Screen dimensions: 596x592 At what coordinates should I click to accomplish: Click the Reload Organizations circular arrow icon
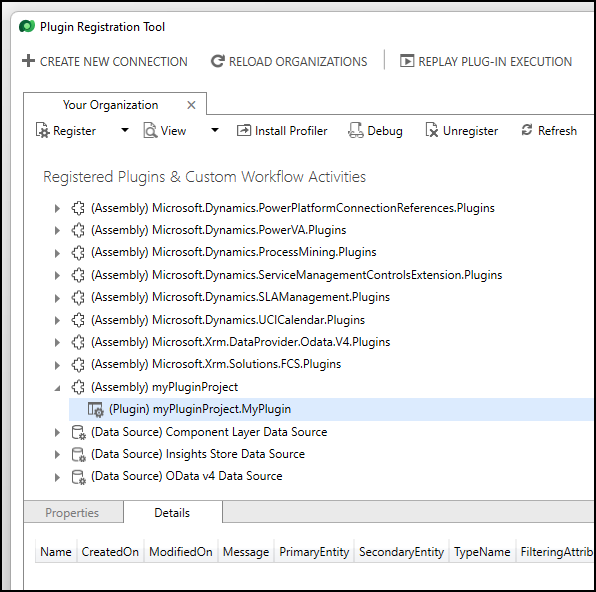[218, 61]
